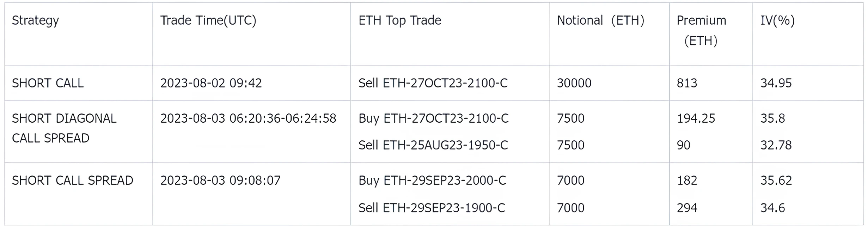Click the ETH Top Trade column header
Screen dimensions: 868x232
click(x=400, y=21)
